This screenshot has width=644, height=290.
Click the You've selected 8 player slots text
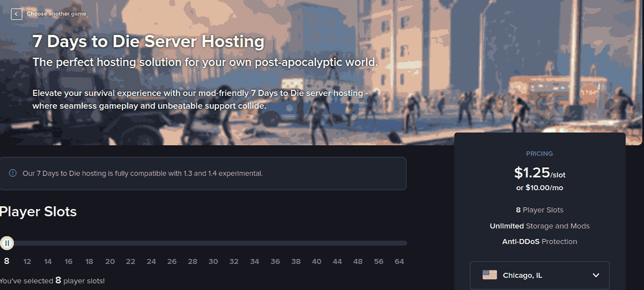coord(52,281)
